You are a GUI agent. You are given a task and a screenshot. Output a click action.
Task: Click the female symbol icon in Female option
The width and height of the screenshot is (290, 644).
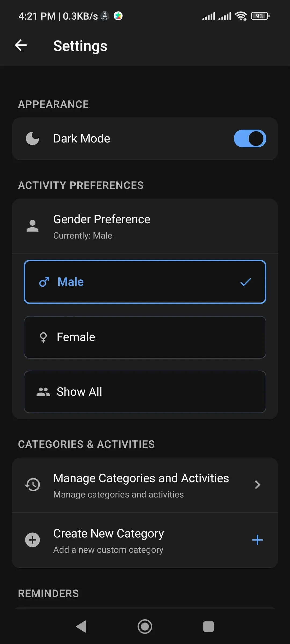[43, 337]
